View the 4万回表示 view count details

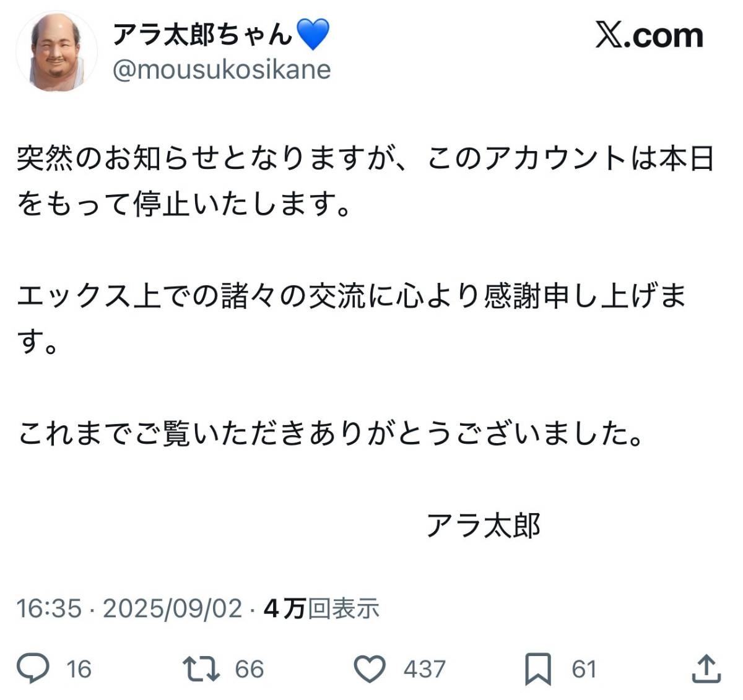pyautogui.click(x=321, y=608)
